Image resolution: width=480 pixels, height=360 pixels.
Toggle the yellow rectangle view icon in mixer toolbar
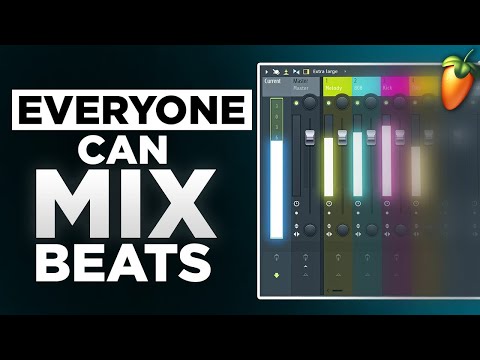pos(306,72)
